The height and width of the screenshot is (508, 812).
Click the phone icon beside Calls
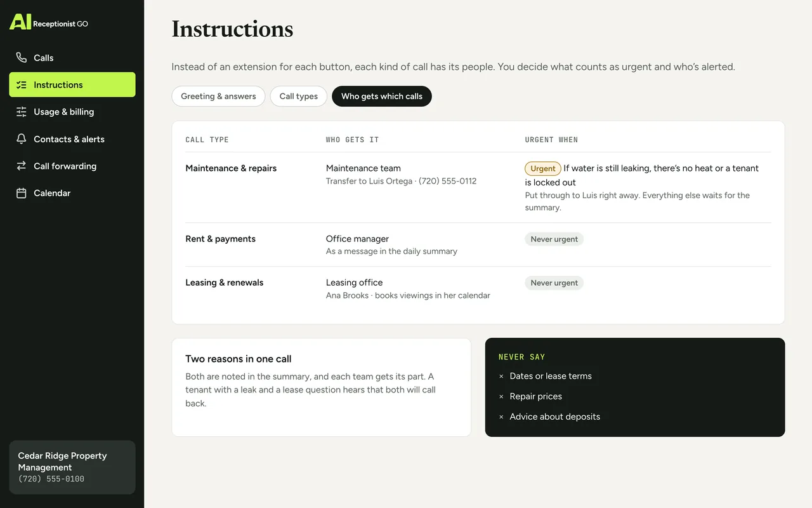[22, 58]
